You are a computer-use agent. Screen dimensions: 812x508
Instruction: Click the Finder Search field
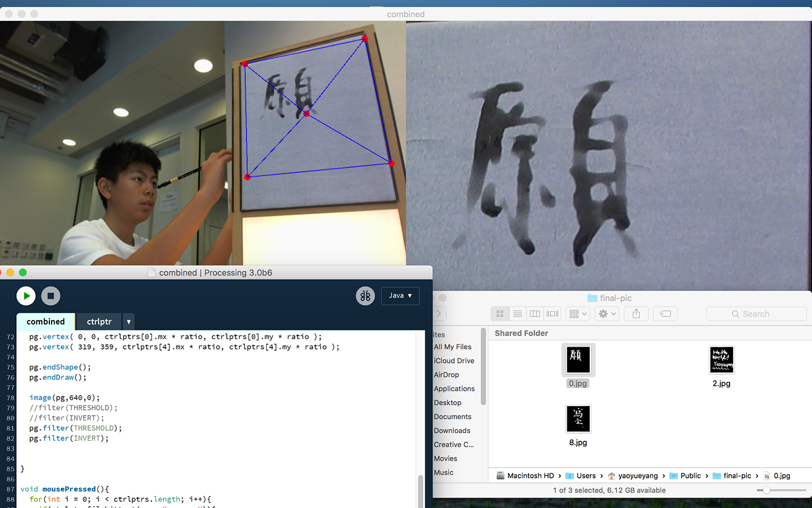tap(756, 314)
